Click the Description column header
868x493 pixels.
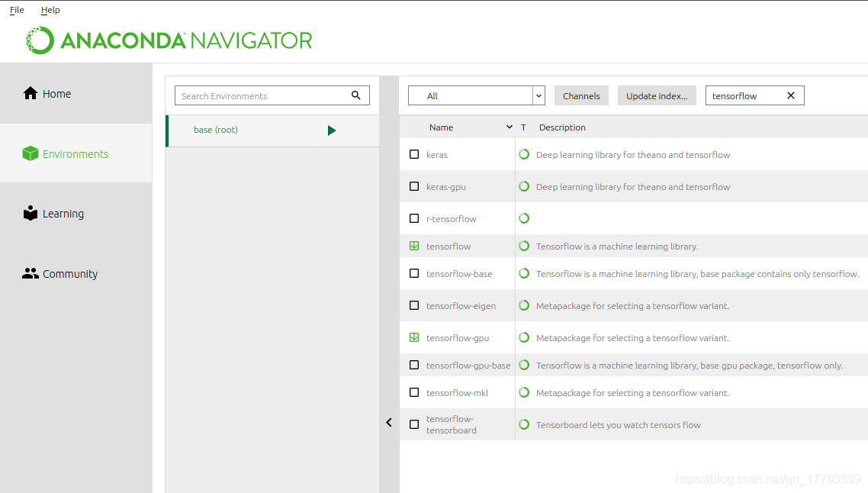[562, 127]
